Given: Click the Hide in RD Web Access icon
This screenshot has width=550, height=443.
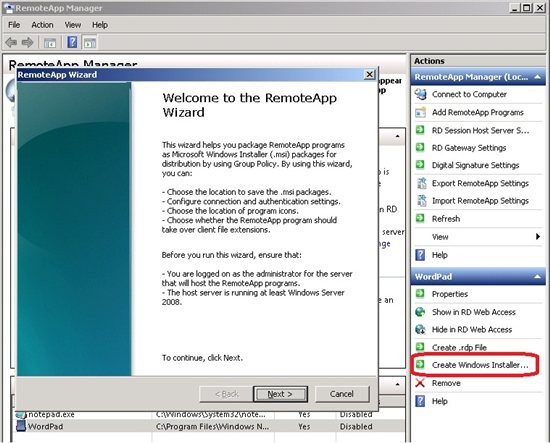Looking at the screenshot, I should coord(420,329).
